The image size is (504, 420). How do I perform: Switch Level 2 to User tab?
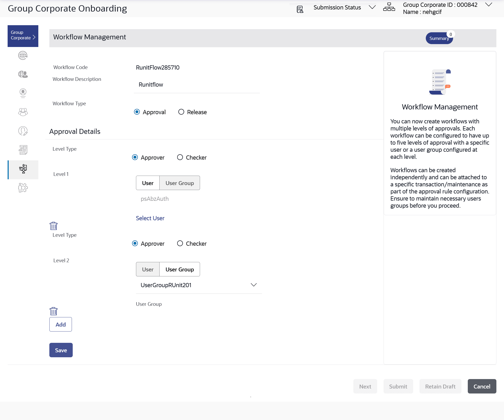tap(148, 269)
